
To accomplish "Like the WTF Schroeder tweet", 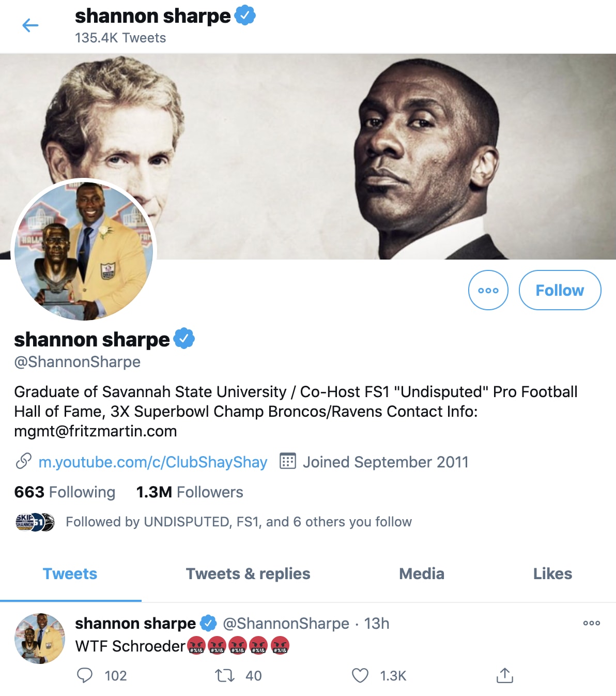I will tap(360, 675).
